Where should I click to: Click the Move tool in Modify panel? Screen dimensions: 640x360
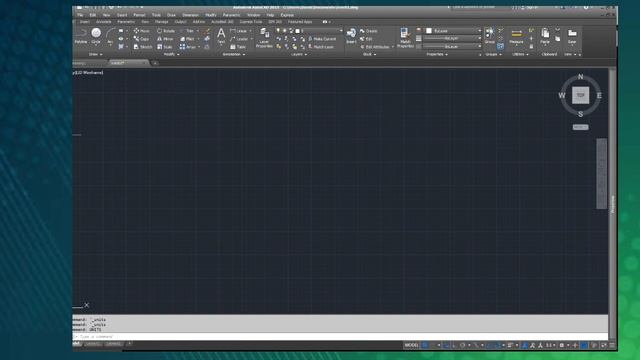(142, 31)
